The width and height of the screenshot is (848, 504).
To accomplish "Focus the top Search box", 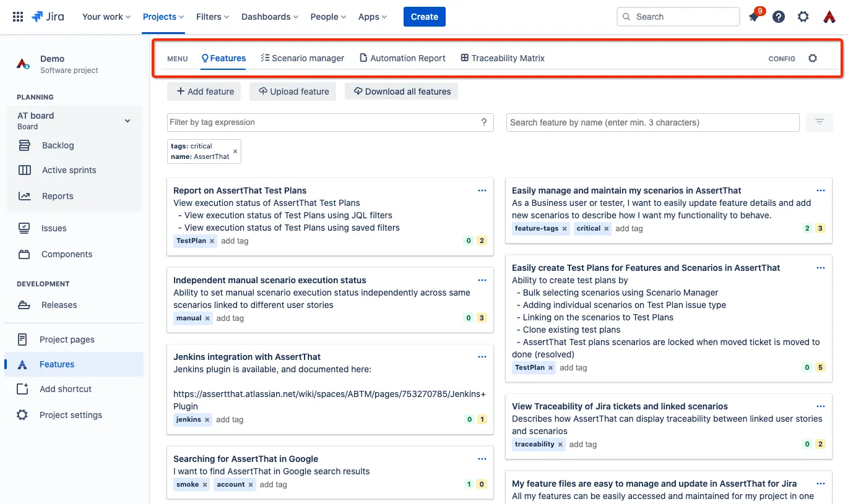I will point(678,17).
